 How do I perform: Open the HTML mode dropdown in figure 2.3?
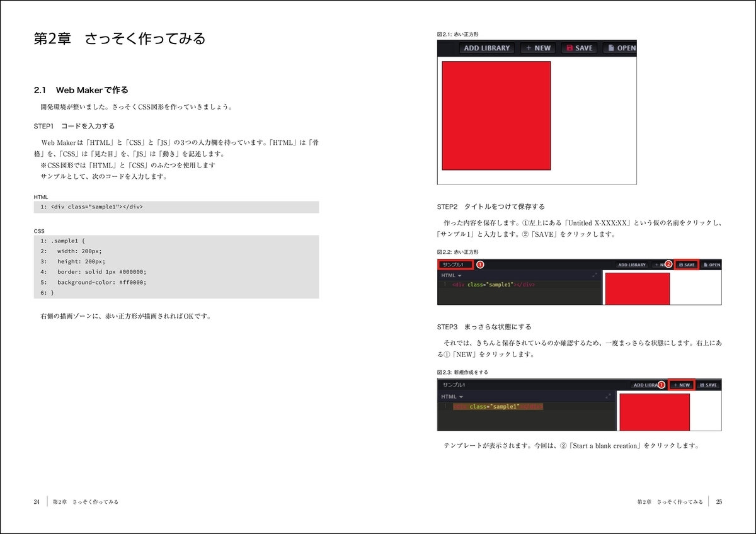coord(461,396)
